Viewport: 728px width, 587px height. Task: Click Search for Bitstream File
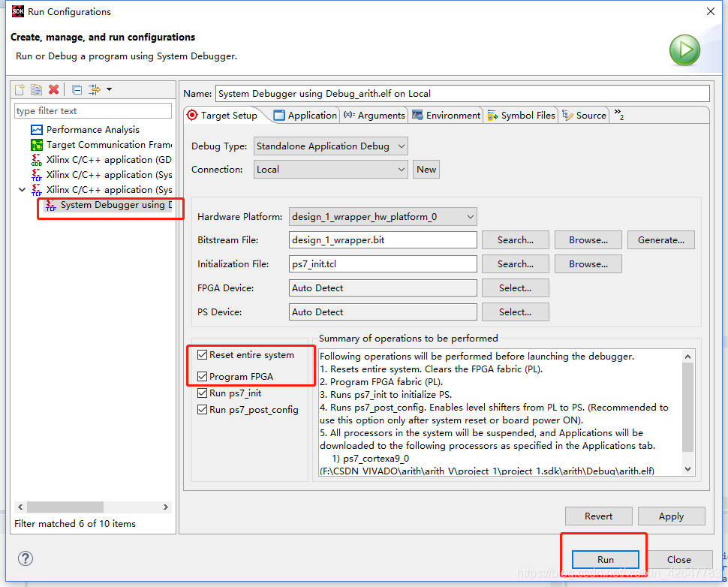(x=516, y=240)
